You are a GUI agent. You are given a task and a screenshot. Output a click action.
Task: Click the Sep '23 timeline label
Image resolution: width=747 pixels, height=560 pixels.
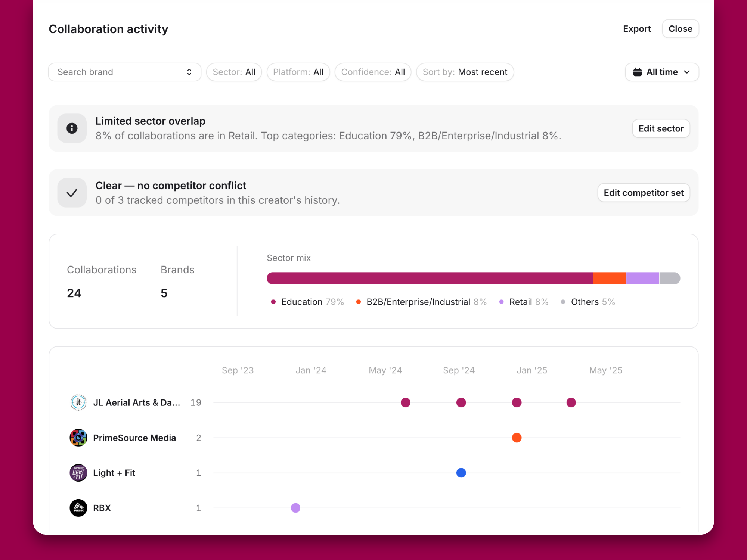click(x=238, y=370)
